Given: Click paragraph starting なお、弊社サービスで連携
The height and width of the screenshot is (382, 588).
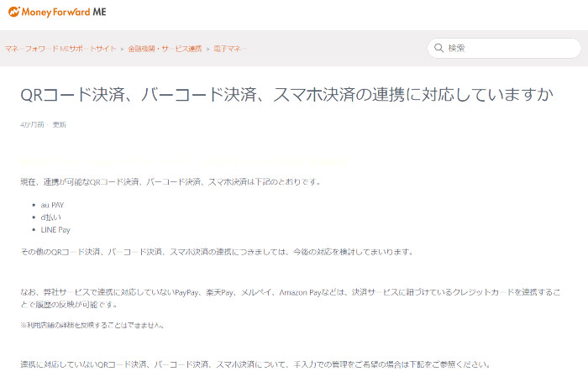Looking at the screenshot, I should [x=291, y=298].
